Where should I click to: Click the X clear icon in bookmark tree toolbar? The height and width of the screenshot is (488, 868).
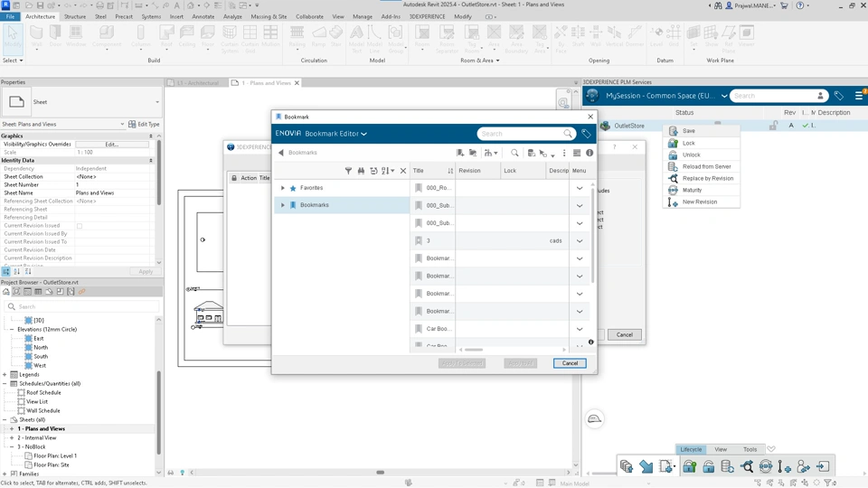[403, 171]
